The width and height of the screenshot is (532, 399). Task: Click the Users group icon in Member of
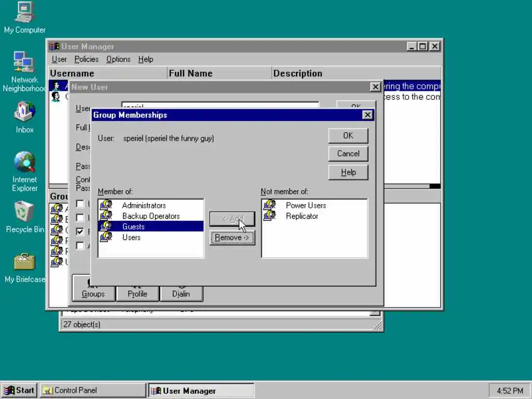tap(106, 237)
